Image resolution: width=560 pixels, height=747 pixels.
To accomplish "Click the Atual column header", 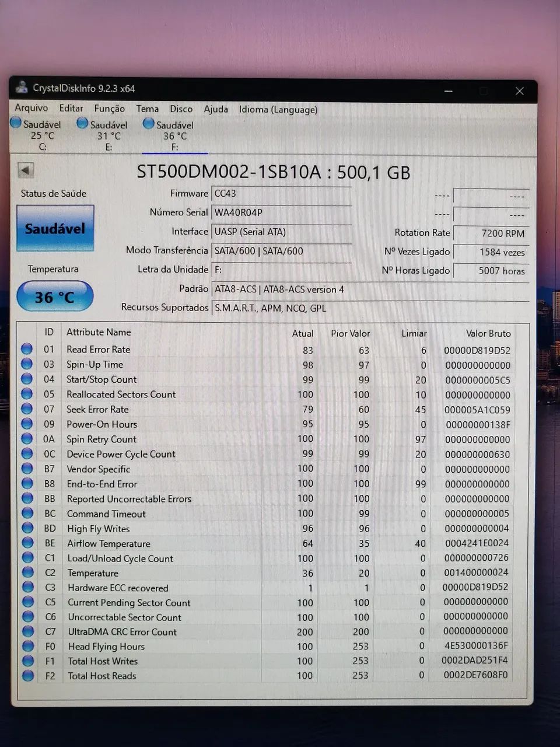I will 303,333.
